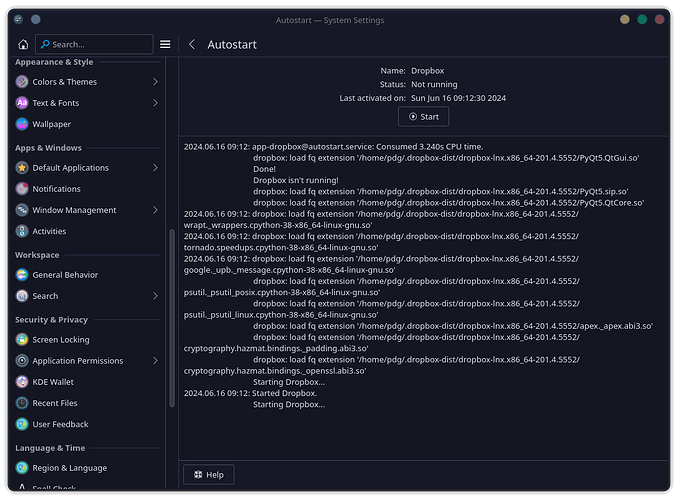
Task: Click the Text & Fonts icon
Action: click(x=22, y=103)
